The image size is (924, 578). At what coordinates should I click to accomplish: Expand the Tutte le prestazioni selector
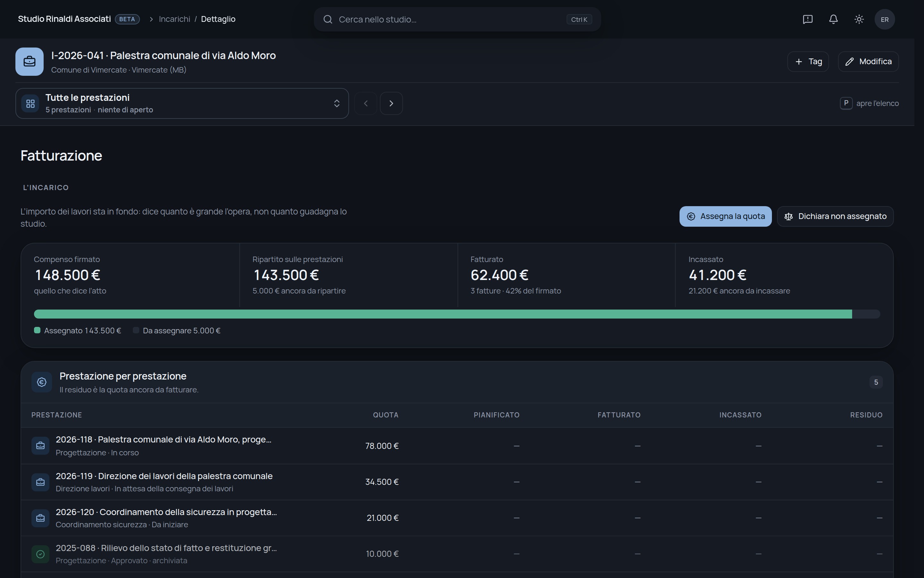[182, 103]
